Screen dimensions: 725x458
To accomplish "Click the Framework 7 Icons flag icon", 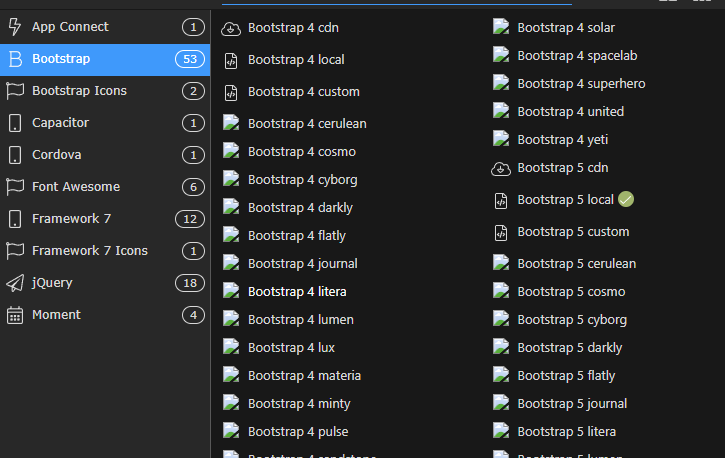I will coord(15,251).
